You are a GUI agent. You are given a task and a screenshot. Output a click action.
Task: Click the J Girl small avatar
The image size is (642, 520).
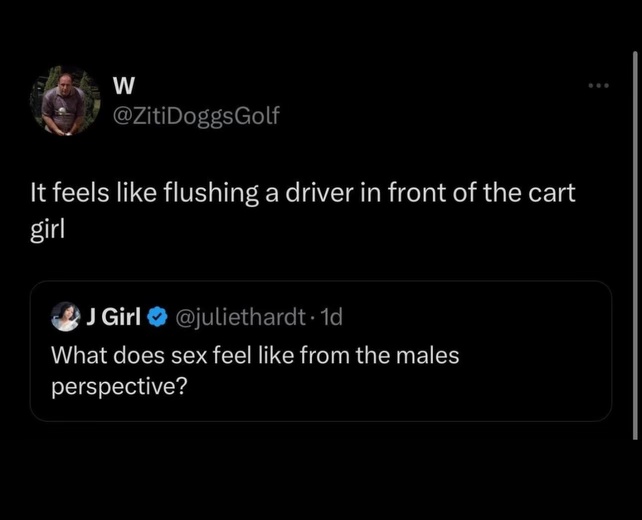[x=65, y=317]
